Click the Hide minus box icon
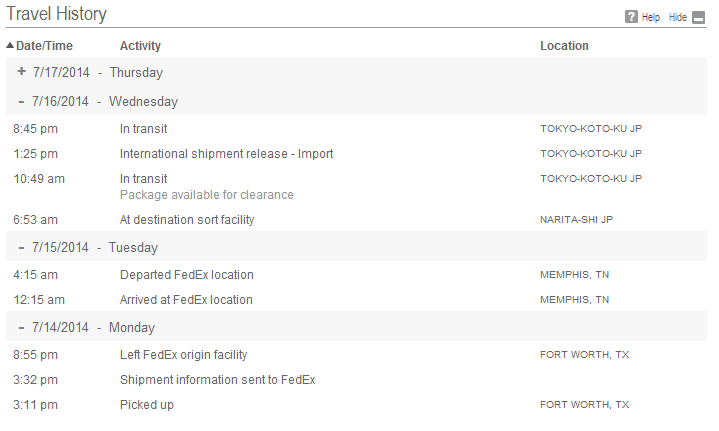Image resolution: width=719 pixels, height=431 pixels. pyautogui.click(x=698, y=17)
